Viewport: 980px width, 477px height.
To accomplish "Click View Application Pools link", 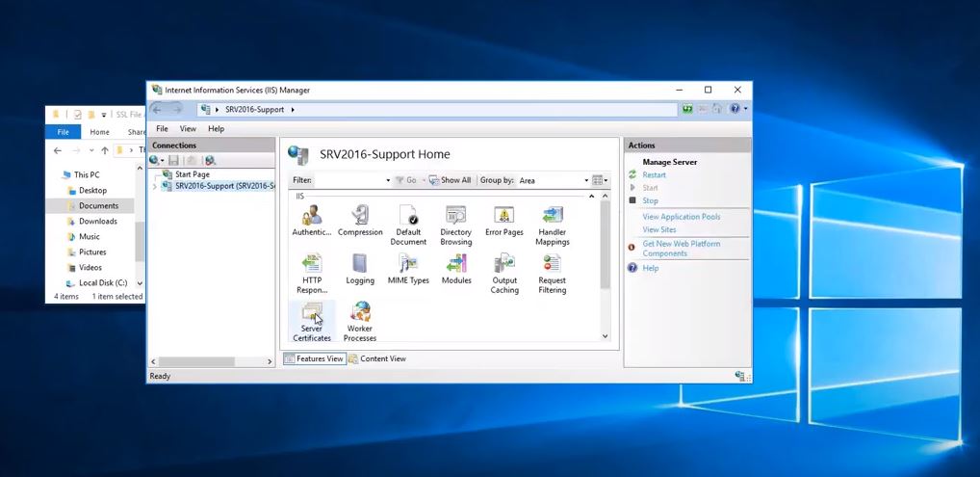I will pos(682,217).
